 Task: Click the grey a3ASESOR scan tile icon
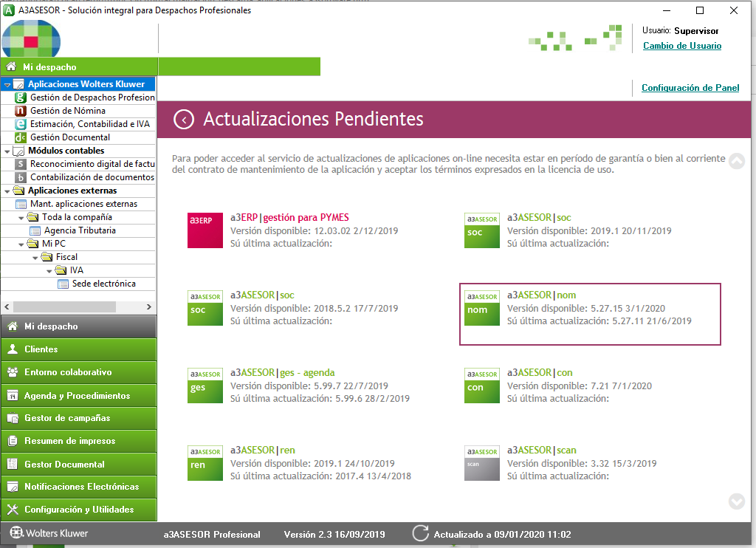(481, 463)
